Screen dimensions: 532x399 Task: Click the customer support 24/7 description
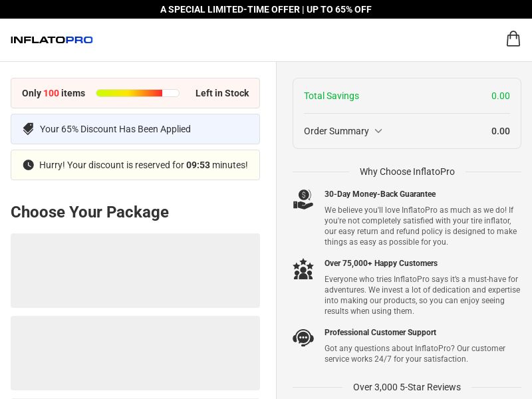pos(414,354)
